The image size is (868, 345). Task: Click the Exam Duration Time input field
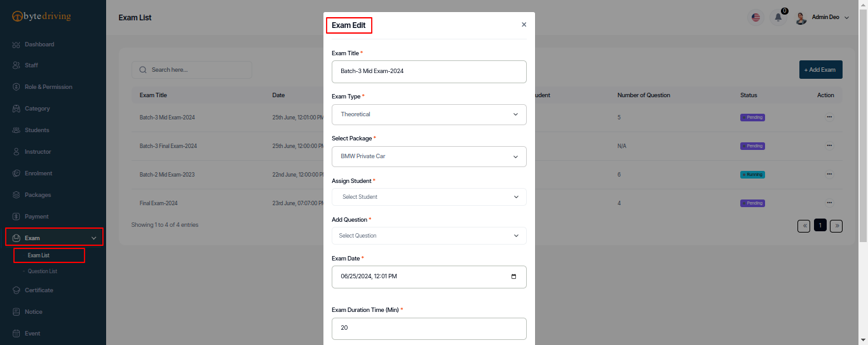click(x=429, y=328)
